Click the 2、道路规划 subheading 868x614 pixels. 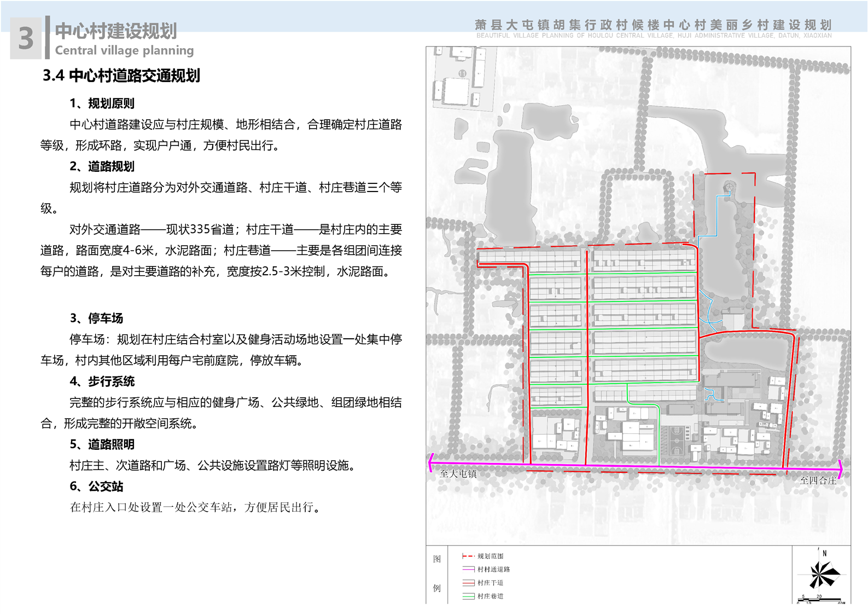102,166
